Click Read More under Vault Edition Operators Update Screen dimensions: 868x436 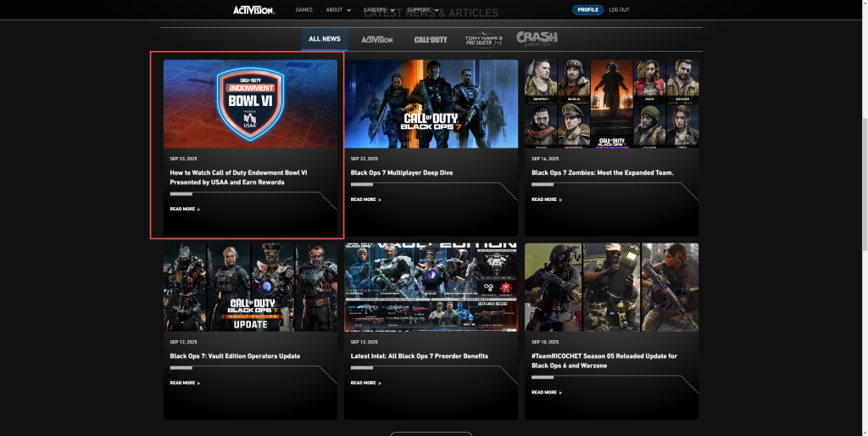tap(185, 383)
